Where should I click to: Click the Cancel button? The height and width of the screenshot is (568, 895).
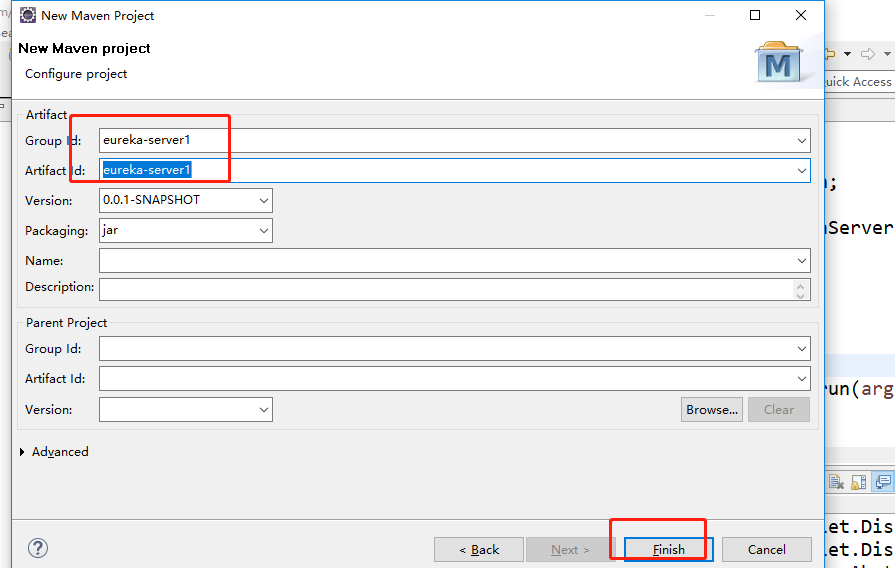point(767,549)
